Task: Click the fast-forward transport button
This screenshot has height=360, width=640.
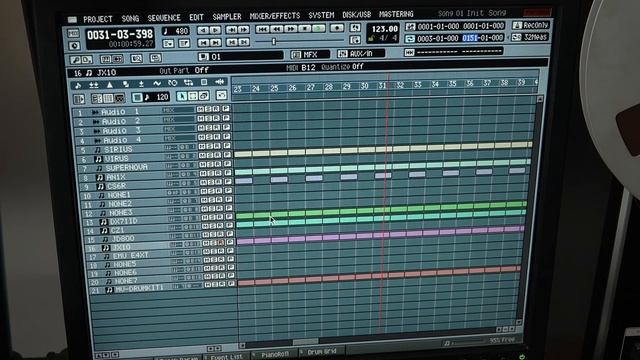Action: tap(291, 29)
